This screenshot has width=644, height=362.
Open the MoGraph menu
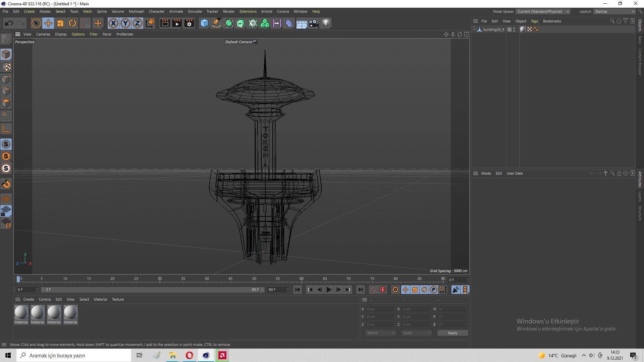pos(136,11)
